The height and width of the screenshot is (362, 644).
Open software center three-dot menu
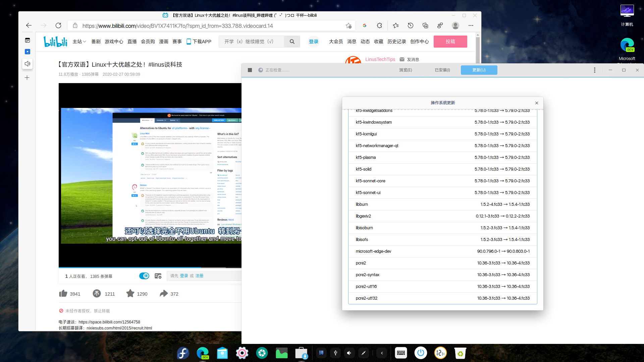pos(594,70)
